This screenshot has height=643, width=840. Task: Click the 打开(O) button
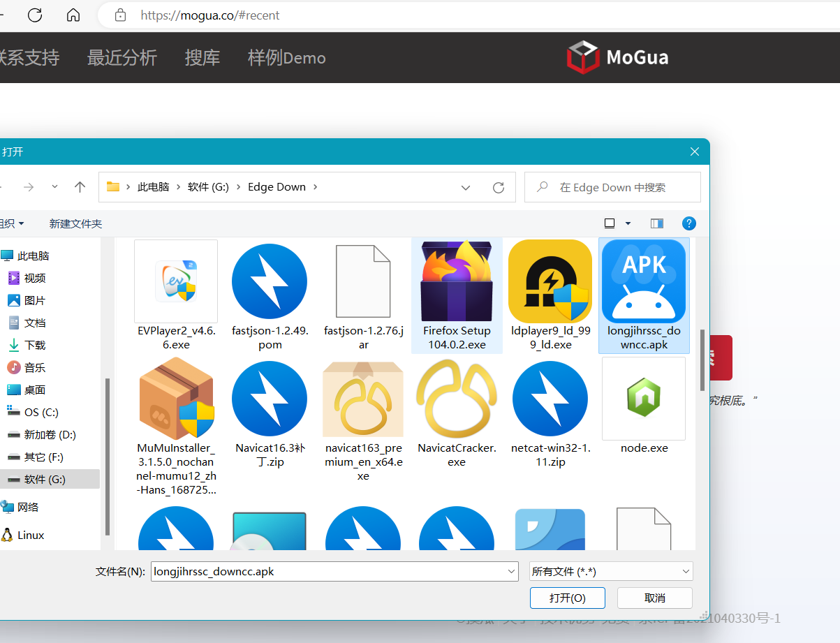pyautogui.click(x=568, y=598)
